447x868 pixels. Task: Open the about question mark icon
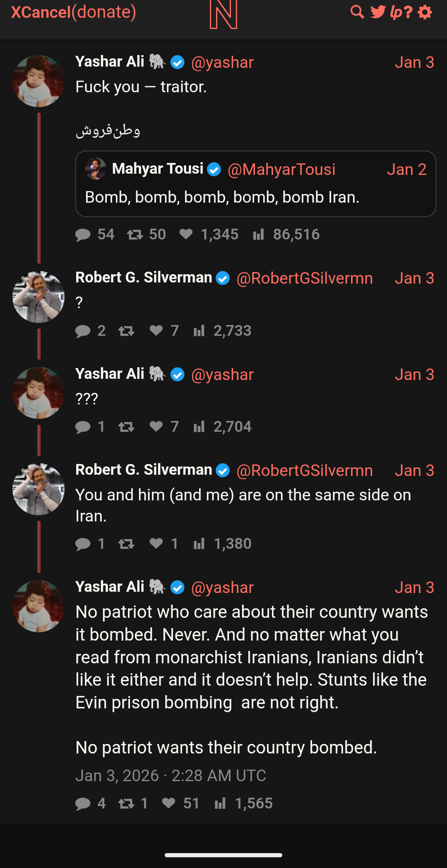(408, 12)
